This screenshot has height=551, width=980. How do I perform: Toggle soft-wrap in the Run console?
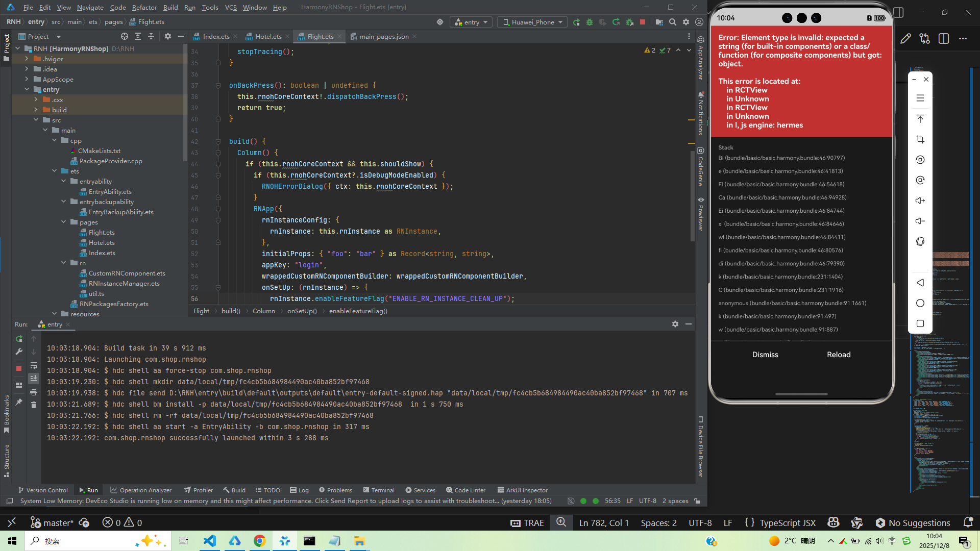(x=34, y=366)
